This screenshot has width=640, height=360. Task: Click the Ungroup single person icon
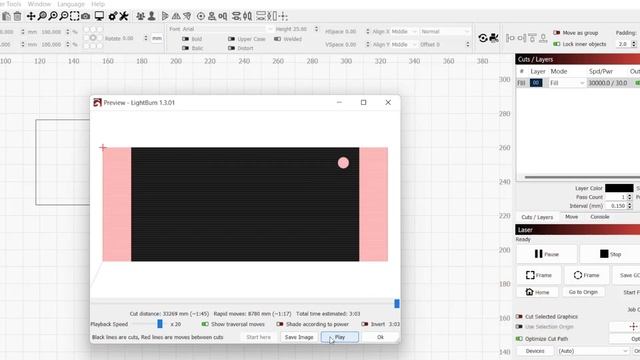151,16
